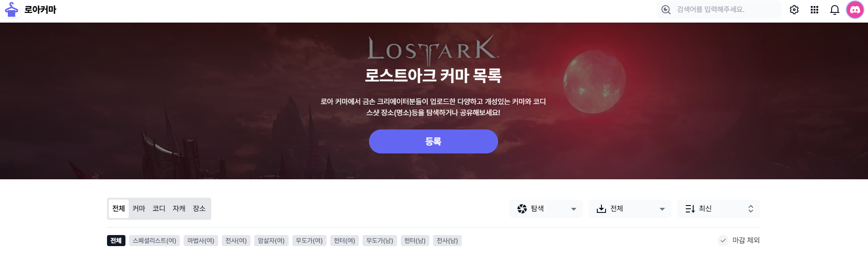This screenshot has height=259, width=868.
Task: Open settings gear icon
Action: [794, 10]
